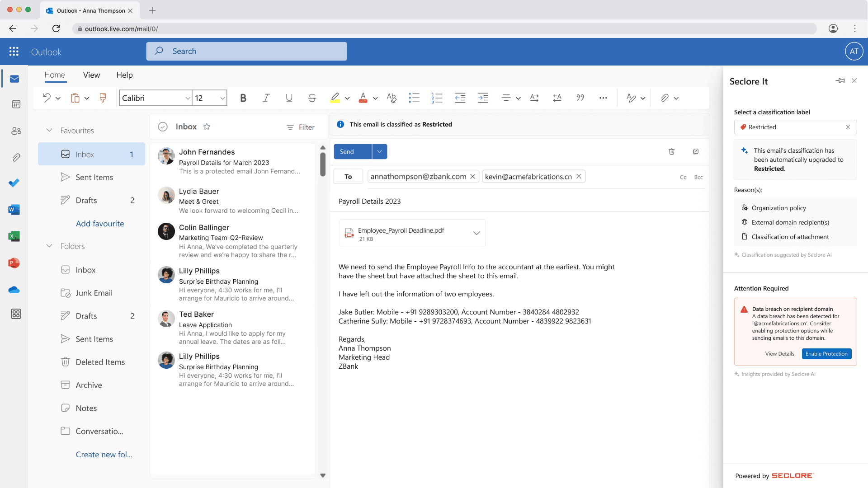Image resolution: width=868 pixels, height=488 pixels.
Task: Click the Add favourite link
Action: tap(100, 224)
